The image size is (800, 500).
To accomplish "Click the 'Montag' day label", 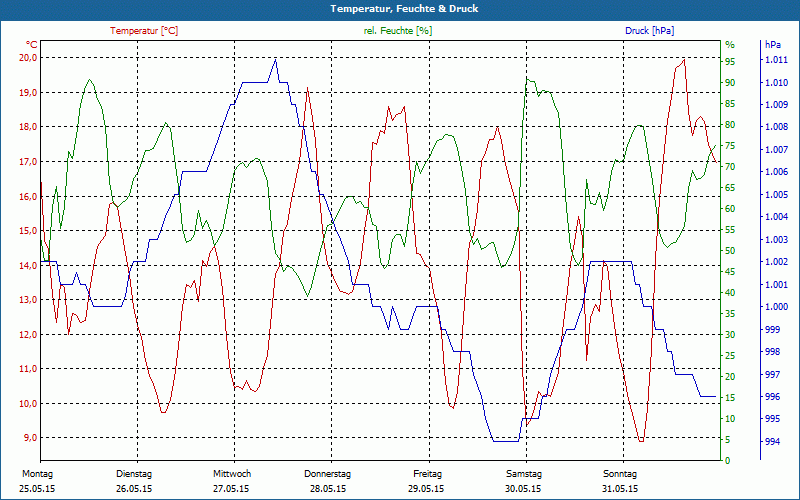I will point(38,474).
